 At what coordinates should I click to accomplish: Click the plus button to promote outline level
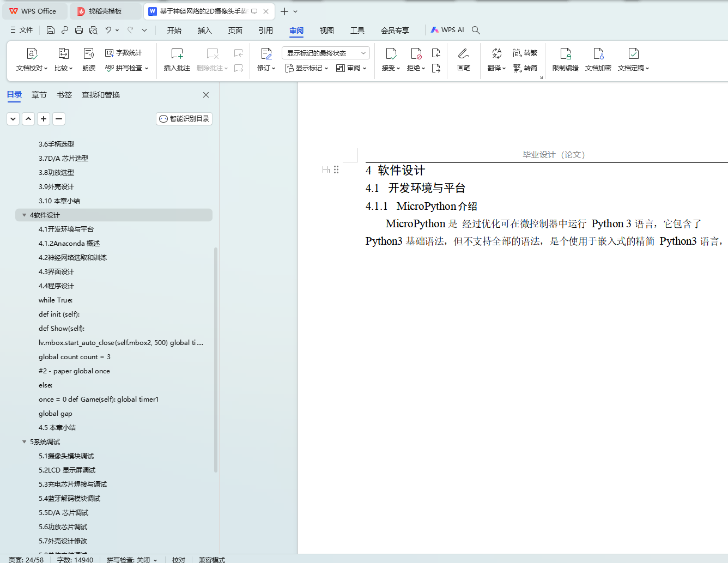click(44, 119)
